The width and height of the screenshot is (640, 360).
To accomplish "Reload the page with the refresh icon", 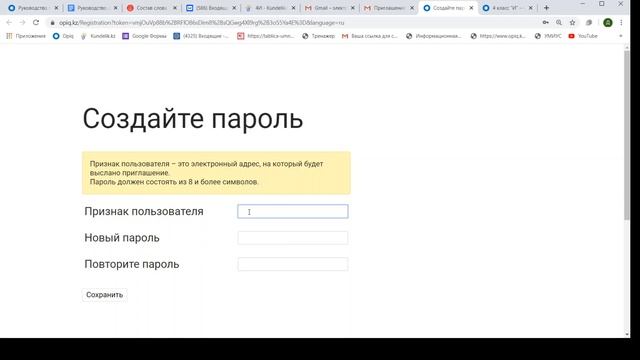I will pyautogui.click(x=36, y=23).
